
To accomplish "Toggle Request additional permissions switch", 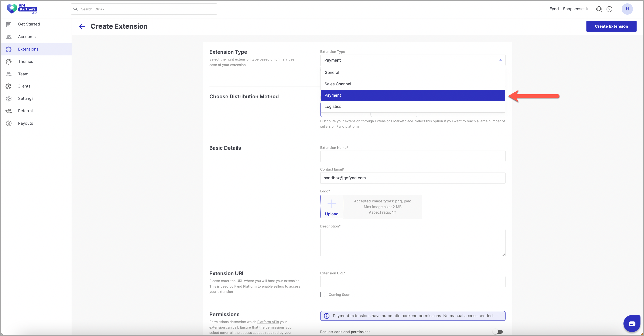I will 498,332.
